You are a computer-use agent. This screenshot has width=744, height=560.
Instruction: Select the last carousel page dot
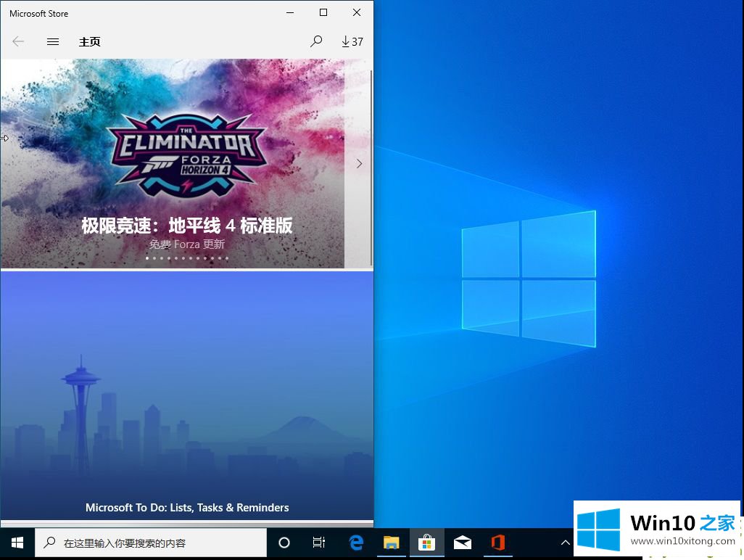coord(227,258)
